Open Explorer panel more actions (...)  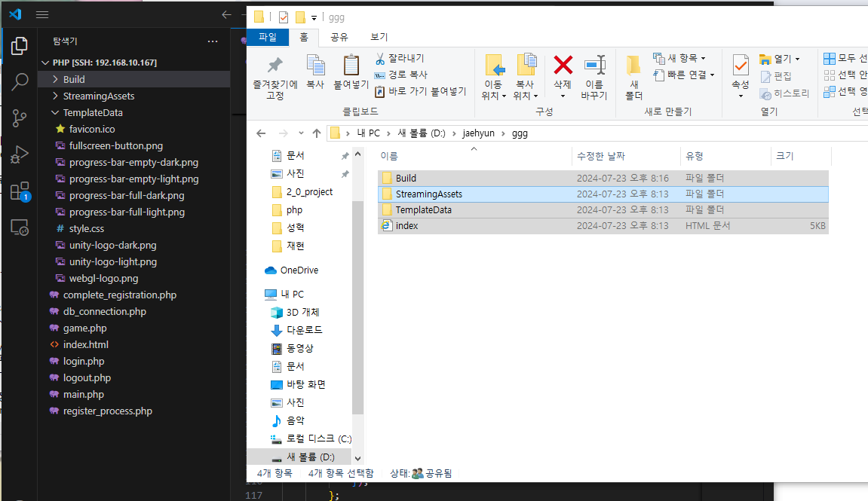[x=213, y=41]
